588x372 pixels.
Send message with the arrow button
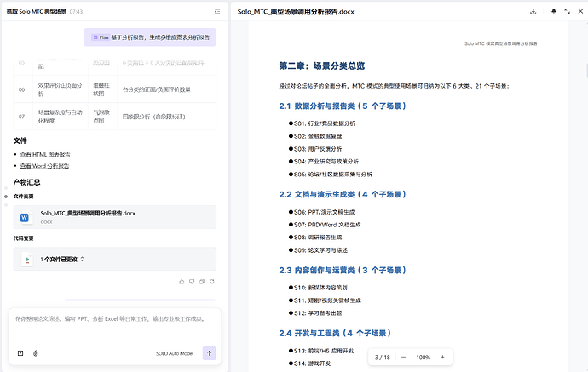[209, 352]
